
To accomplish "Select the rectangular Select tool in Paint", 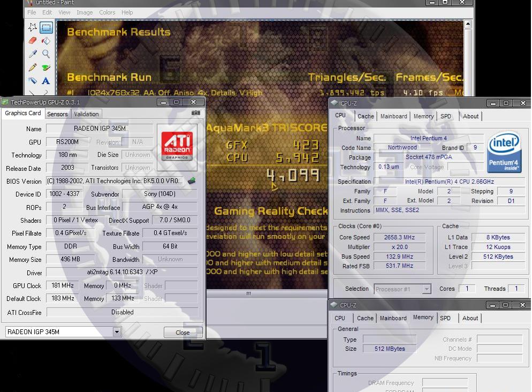I will coord(46,27).
